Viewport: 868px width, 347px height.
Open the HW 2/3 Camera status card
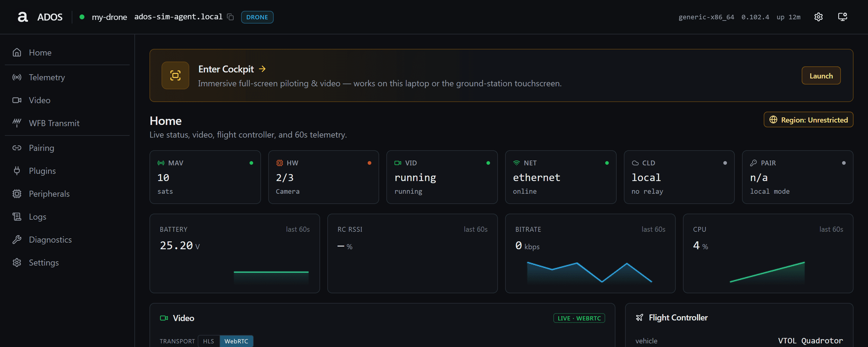click(323, 177)
